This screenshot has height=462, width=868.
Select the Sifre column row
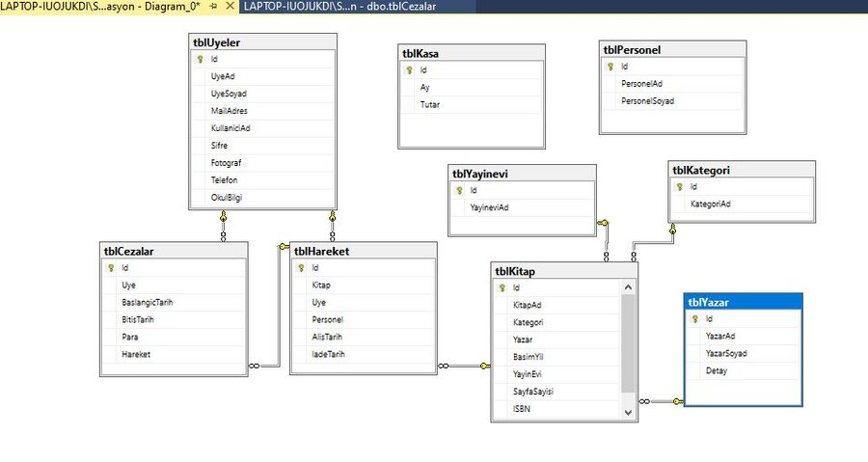263,146
